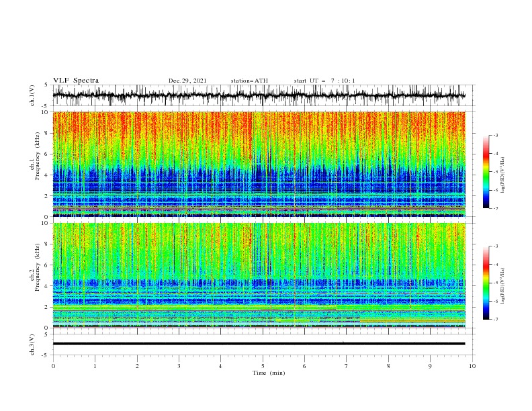Click the '-3' label on ch.1 color bar
Screen dimensions: 532x411
(x=495, y=135)
